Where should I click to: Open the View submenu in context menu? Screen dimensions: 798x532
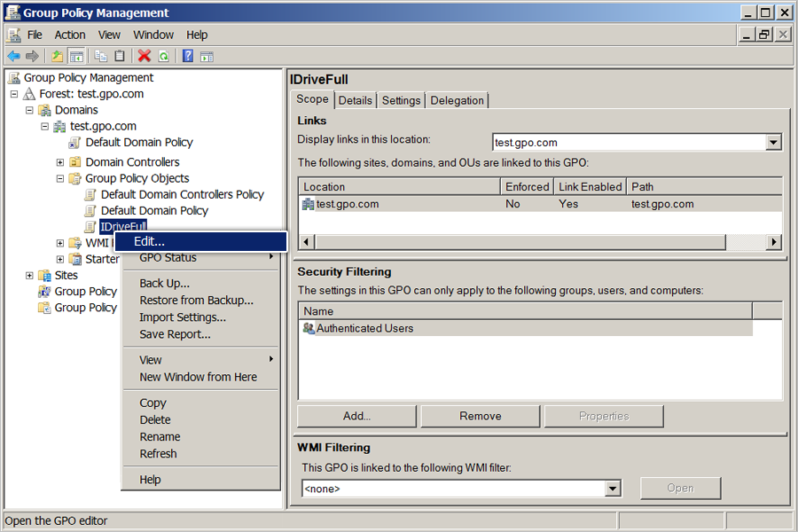point(201,360)
